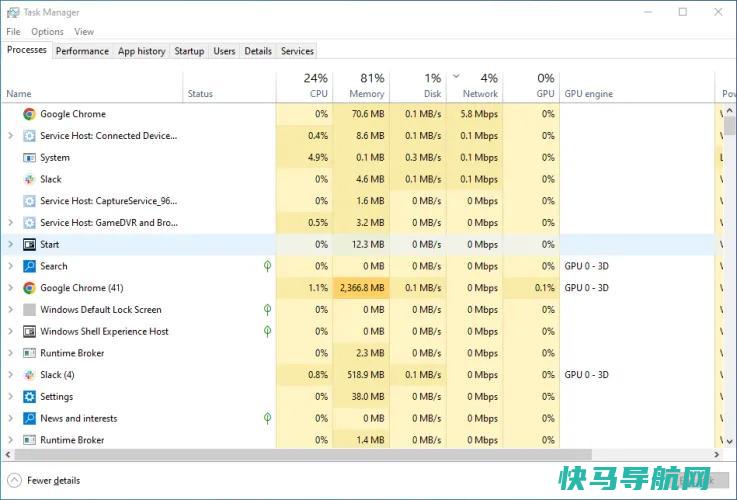Click the Task Manager title bar icon
Image resolution: width=737 pixels, height=500 pixels.
coord(13,13)
